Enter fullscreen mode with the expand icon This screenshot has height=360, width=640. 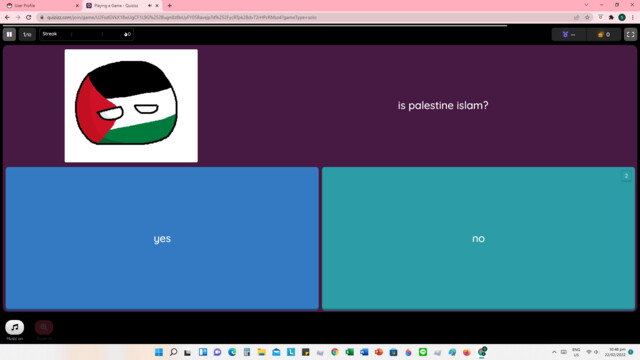[630, 34]
